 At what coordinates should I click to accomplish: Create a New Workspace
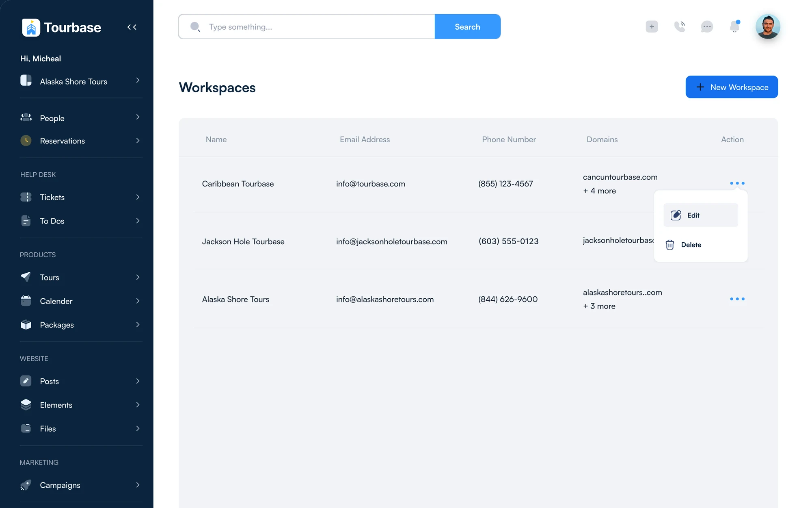(x=732, y=87)
